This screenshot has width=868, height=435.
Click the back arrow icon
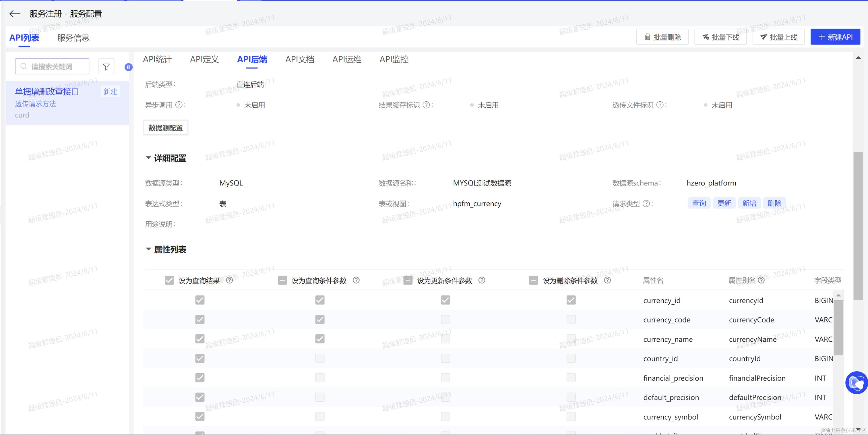15,14
